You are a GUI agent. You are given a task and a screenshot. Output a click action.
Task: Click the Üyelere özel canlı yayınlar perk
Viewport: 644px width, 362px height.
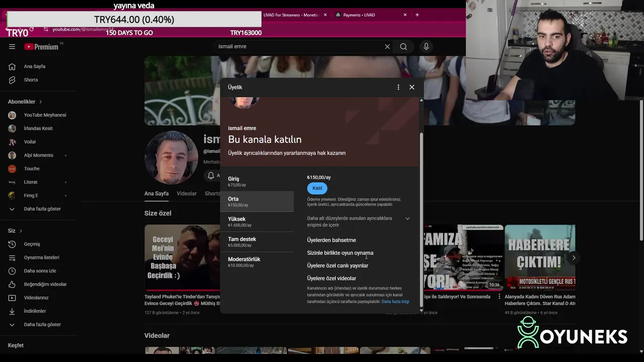tap(338, 265)
